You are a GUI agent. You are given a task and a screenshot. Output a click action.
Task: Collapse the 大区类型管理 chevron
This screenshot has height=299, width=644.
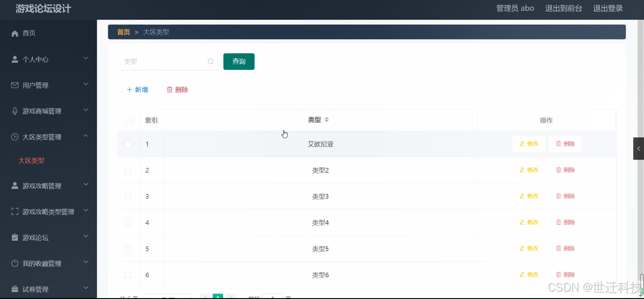click(86, 136)
